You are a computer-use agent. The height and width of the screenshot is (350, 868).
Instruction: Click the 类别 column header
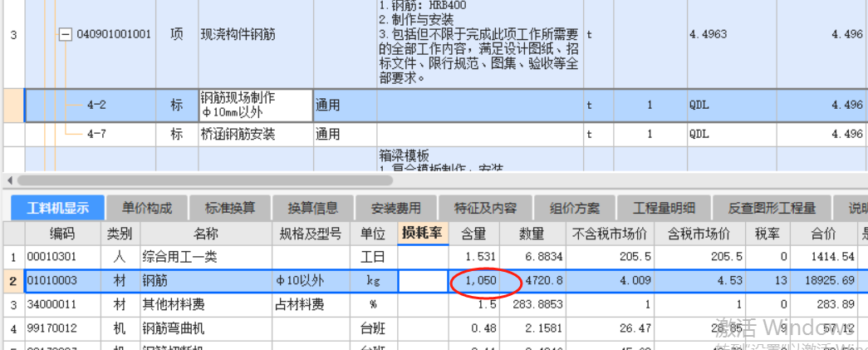pyautogui.click(x=120, y=234)
